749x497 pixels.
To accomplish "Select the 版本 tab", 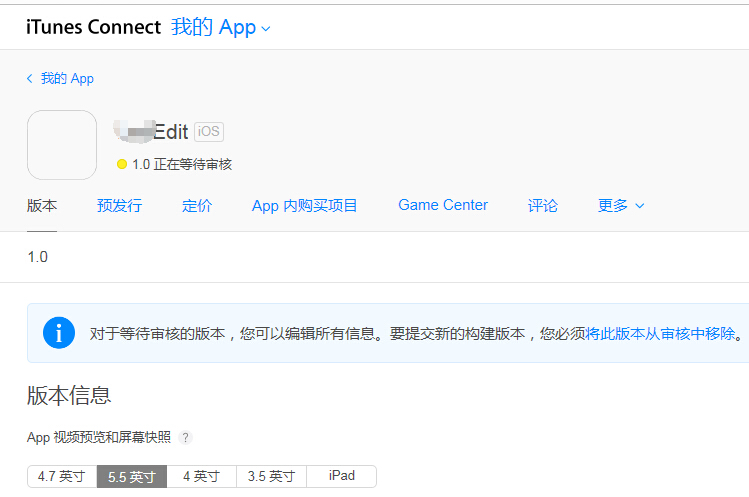I will tap(42, 205).
